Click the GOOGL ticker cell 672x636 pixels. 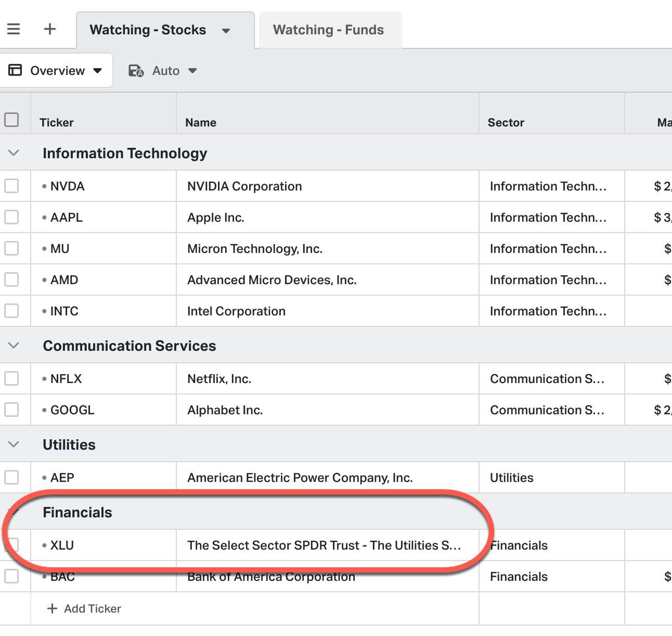[104, 410]
